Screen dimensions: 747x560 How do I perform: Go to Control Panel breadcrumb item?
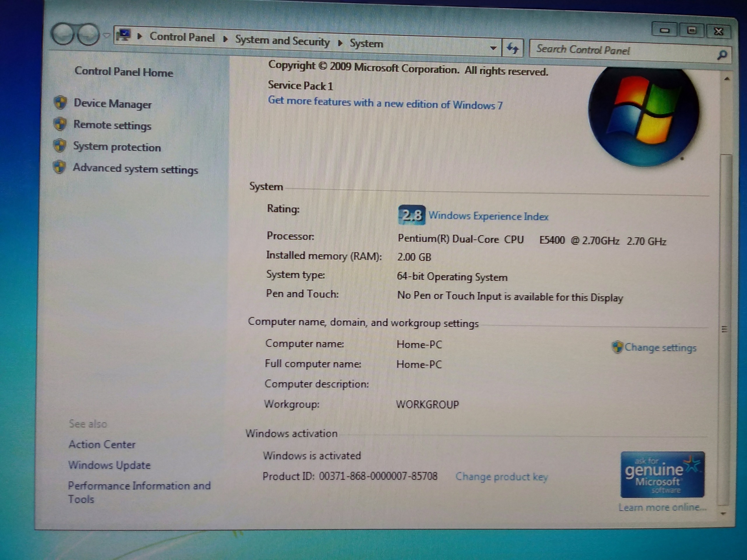point(182,37)
